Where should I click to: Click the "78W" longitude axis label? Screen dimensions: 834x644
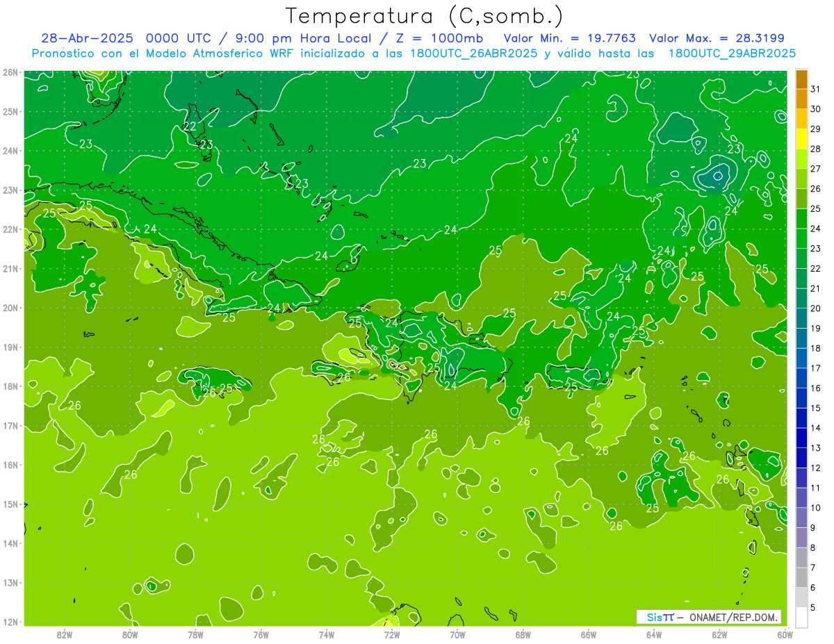coord(195,634)
